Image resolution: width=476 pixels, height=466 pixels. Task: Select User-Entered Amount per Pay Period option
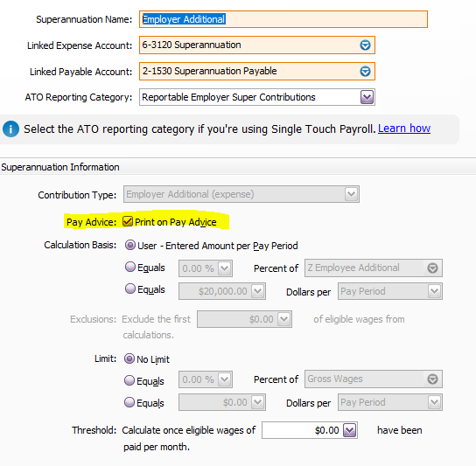pos(130,245)
